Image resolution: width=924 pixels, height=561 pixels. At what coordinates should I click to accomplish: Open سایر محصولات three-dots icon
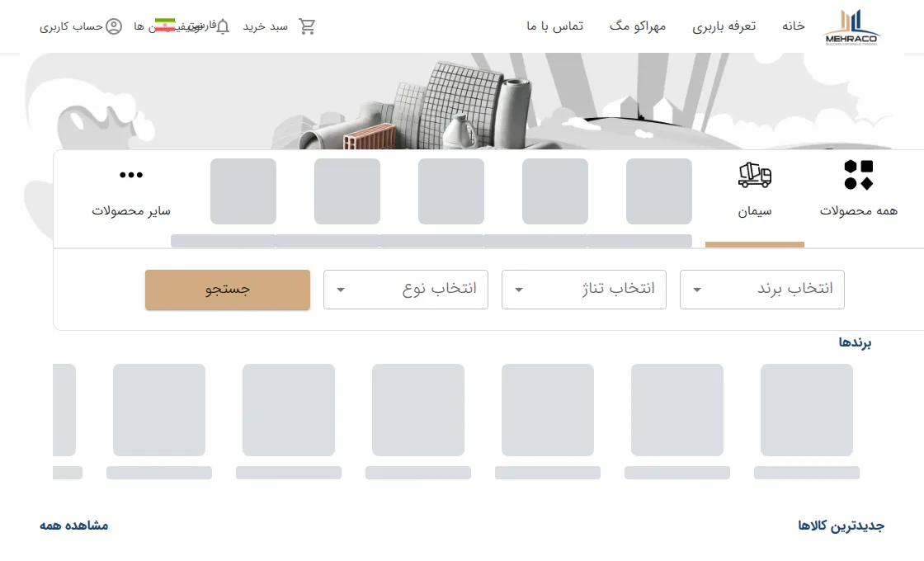coord(131,175)
